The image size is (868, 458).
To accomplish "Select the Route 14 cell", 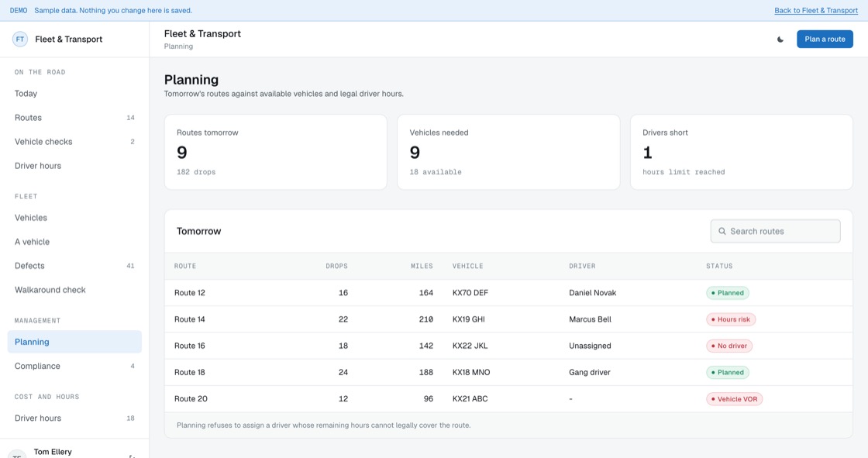I will coord(190,319).
